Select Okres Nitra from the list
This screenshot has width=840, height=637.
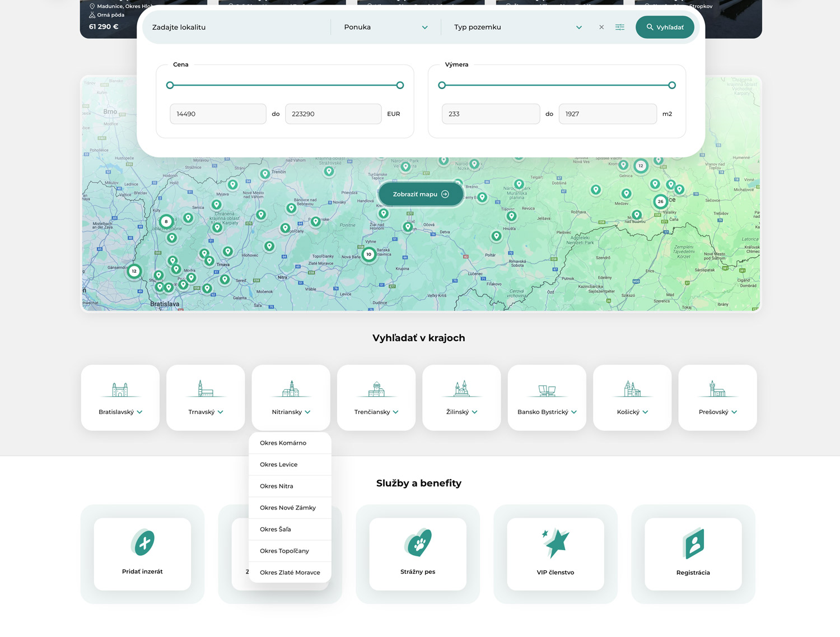277,486
